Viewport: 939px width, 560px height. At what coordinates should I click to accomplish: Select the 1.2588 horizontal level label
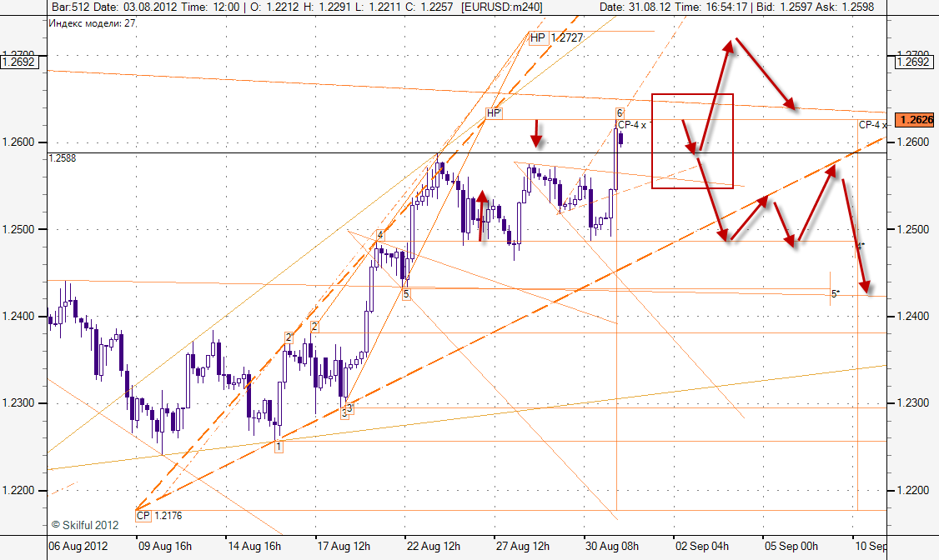click(62, 157)
